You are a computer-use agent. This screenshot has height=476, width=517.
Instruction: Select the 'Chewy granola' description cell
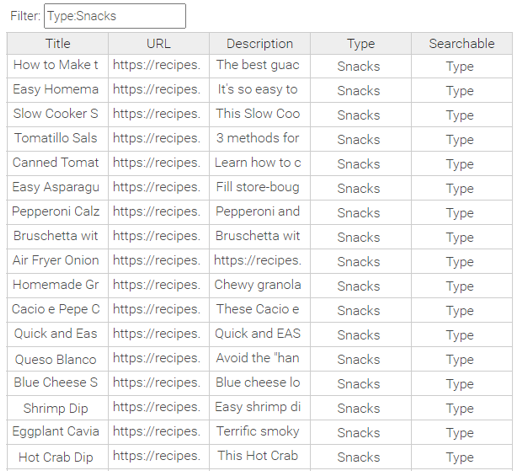(260, 286)
